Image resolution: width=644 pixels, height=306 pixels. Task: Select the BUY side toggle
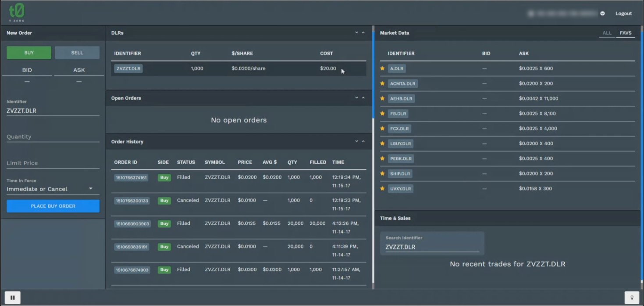(x=29, y=53)
